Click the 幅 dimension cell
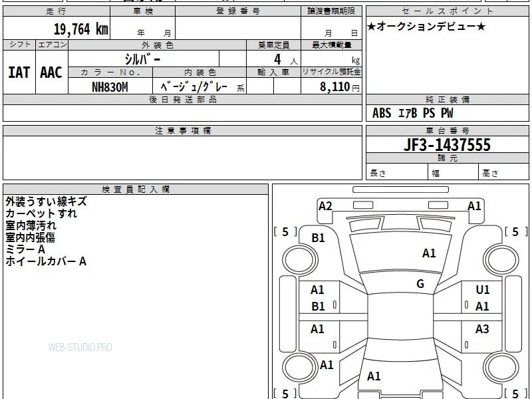This screenshot has width=532, height=399. [453, 172]
